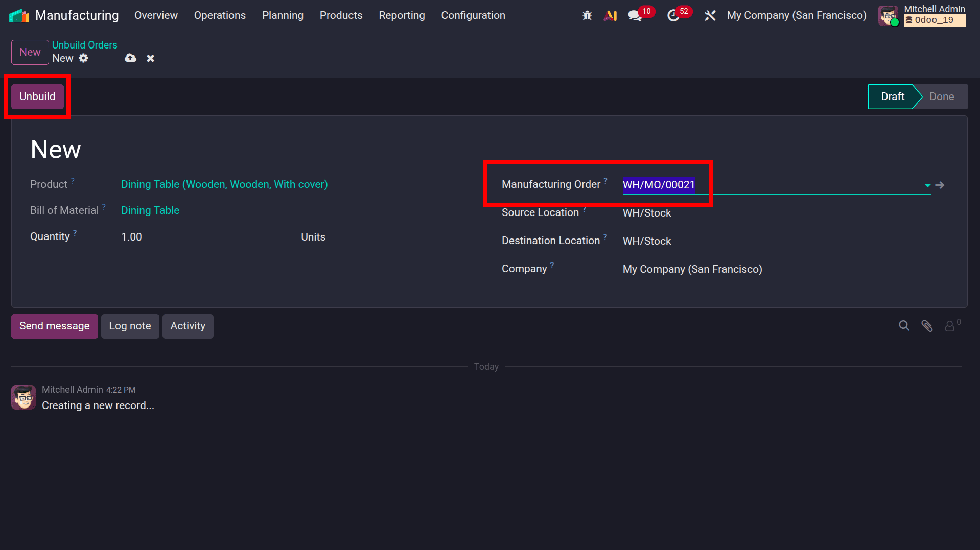980x550 pixels.
Task: Click the Unbuild button
Action: (x=37, y=97)
